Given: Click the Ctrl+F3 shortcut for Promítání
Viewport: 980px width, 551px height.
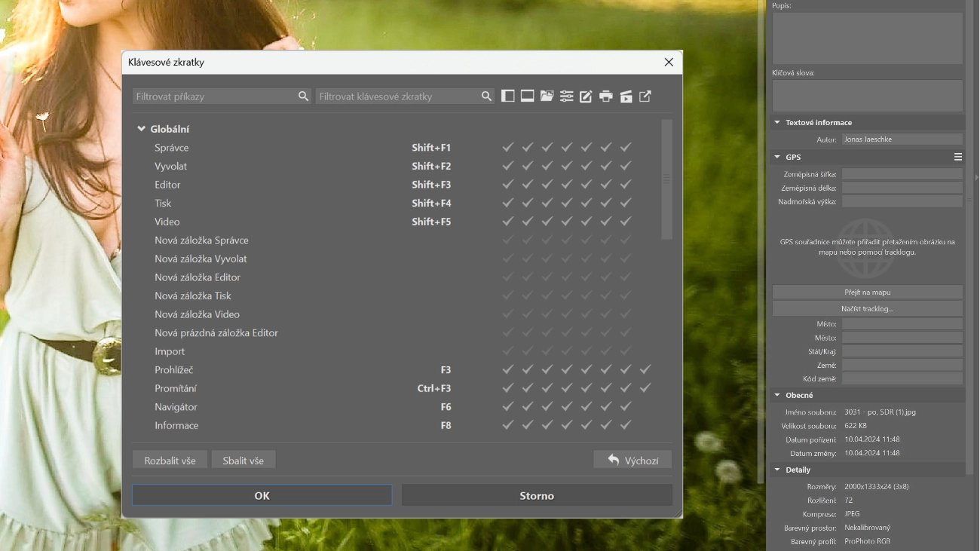Looking at the screenshot, I should (x=434, y=388).
